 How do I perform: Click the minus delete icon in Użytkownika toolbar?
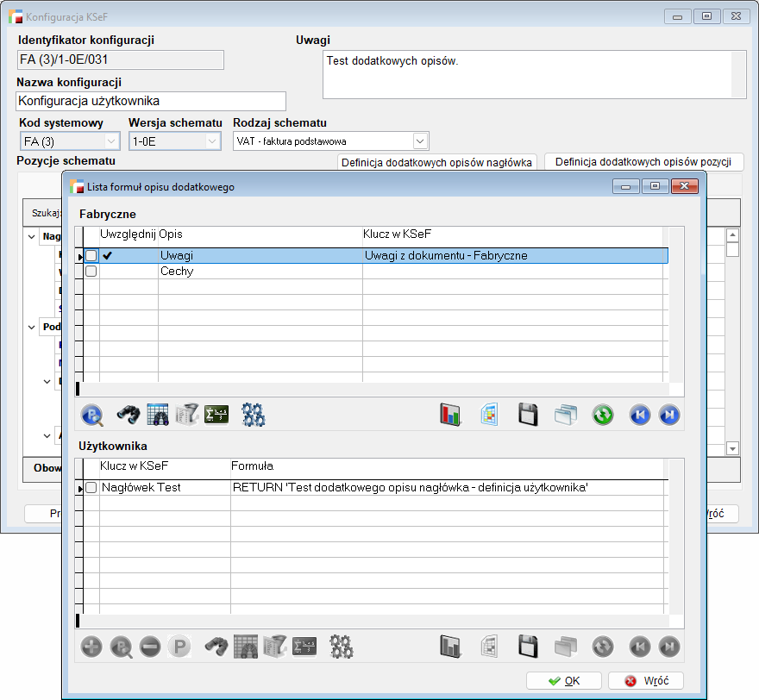click(x=149, y=647)
